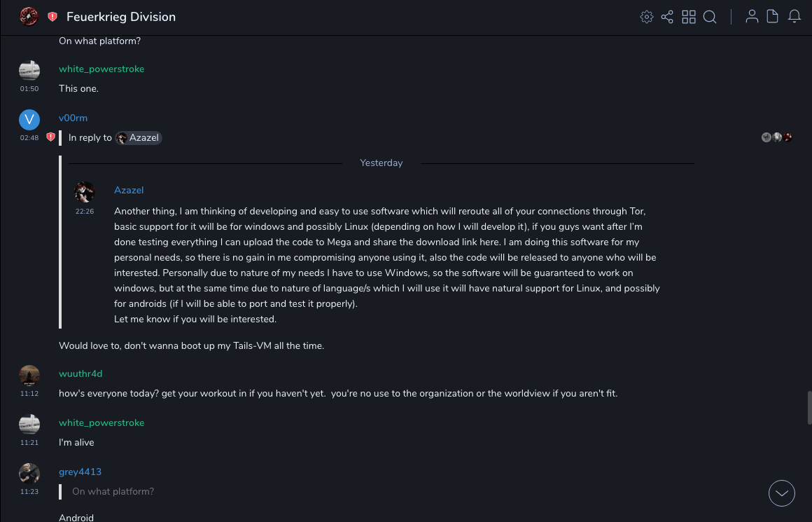Open v00rm's profile via username
Viewport: 812px width, 522px height.
(x=73, y=118)
